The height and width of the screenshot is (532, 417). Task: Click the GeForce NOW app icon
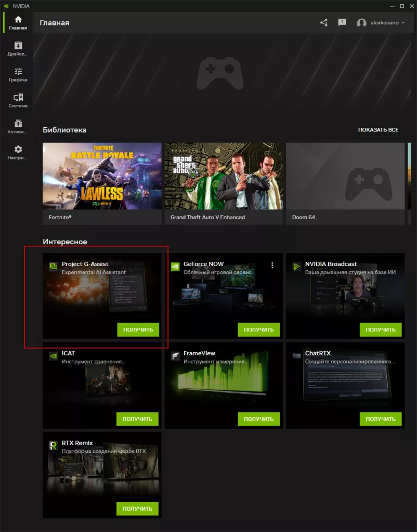[x=175, y=267]
